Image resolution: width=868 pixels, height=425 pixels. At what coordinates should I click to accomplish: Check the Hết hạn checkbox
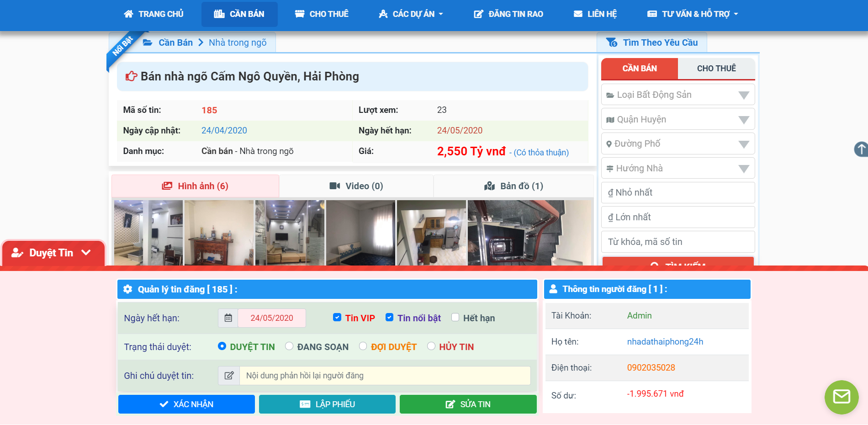click(455, 318)
